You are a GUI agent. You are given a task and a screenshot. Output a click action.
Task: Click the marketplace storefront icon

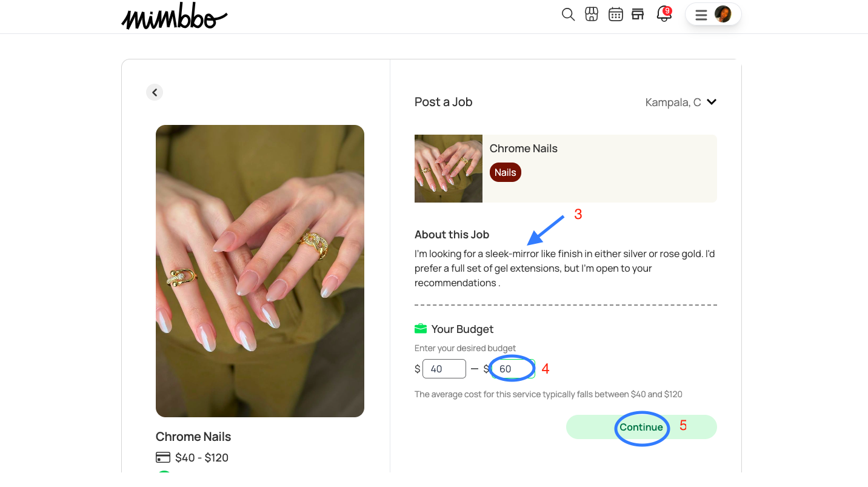[592, 15]
